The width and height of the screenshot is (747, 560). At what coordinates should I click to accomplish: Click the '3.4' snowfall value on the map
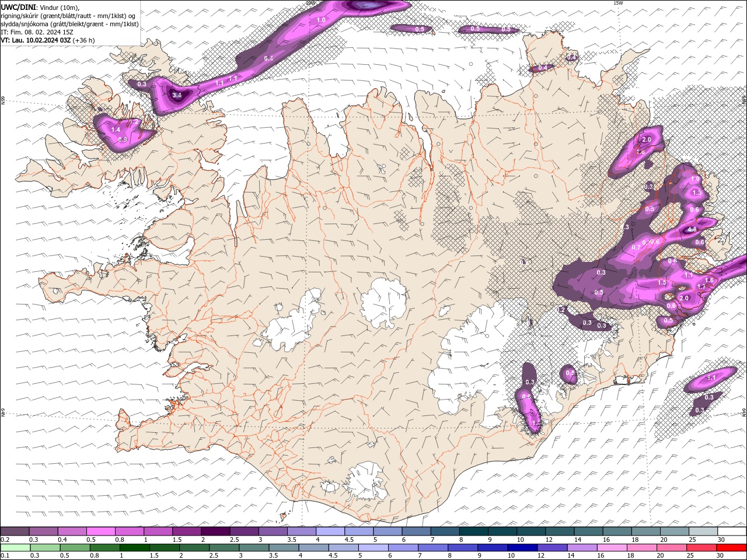177,94
